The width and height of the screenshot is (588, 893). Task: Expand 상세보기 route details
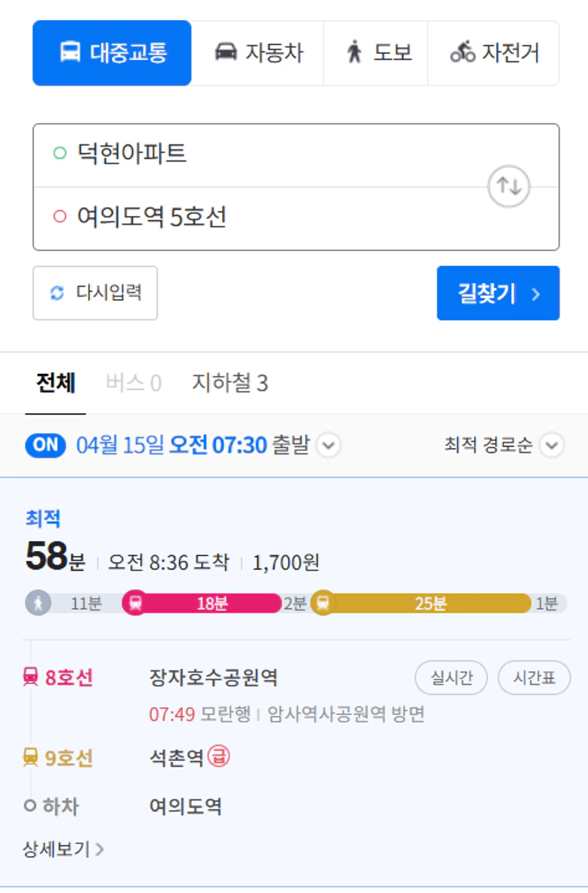(x=64, y=849)
